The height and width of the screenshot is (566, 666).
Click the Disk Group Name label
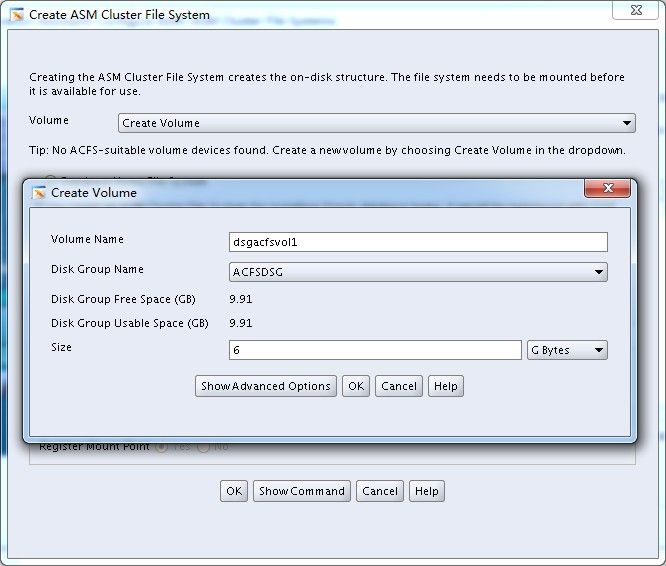click(97, 269)
